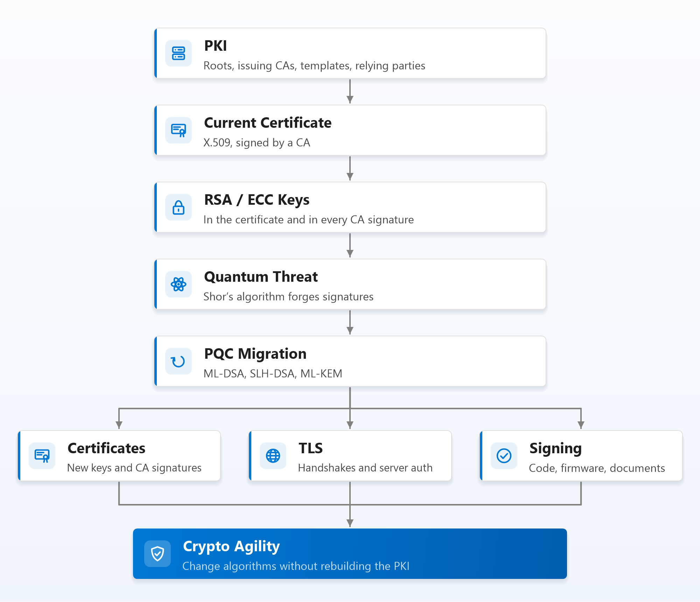Click 'Change algorithms without rebuilding the PKI'
This screenshot has height=602, width=700.
pos(296,566)
